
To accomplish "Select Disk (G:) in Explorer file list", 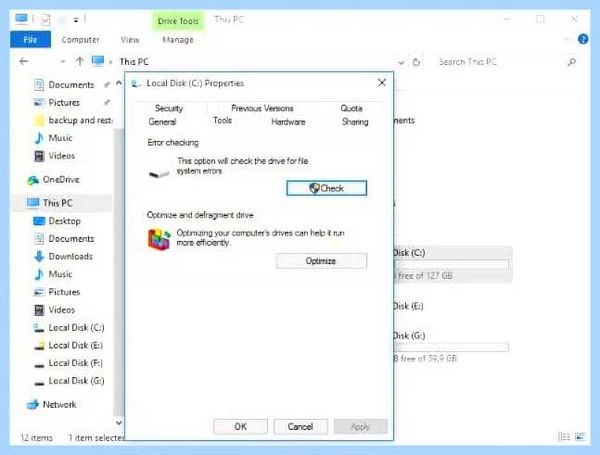I will tap(453, 347).
